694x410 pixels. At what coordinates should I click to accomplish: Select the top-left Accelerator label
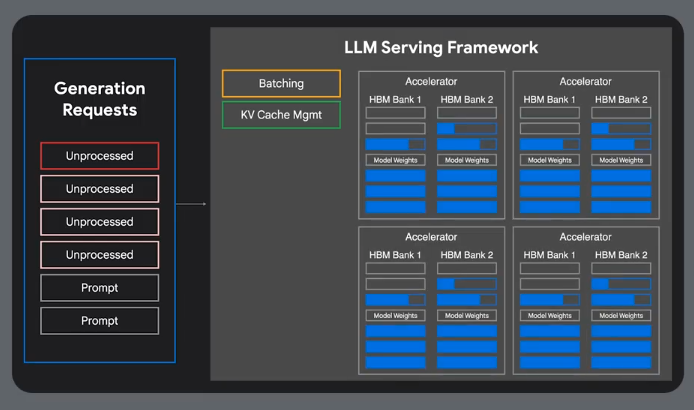click(431, 82)
